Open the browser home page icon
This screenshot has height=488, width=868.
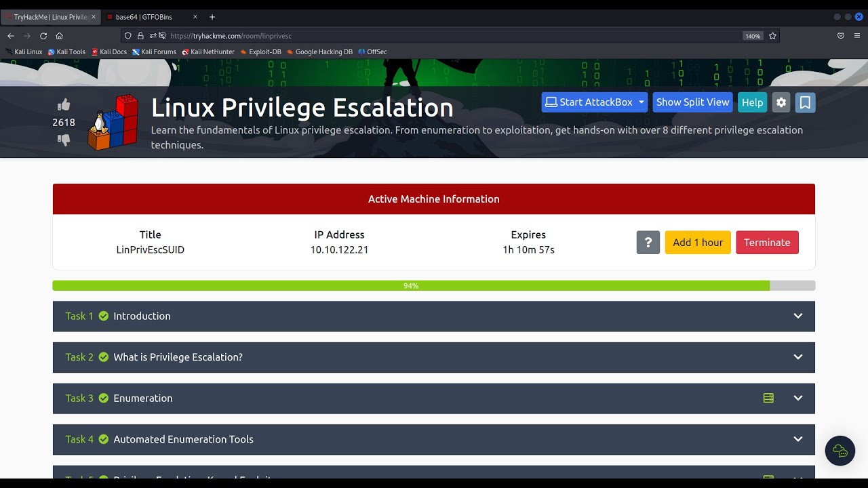point(60,36)
